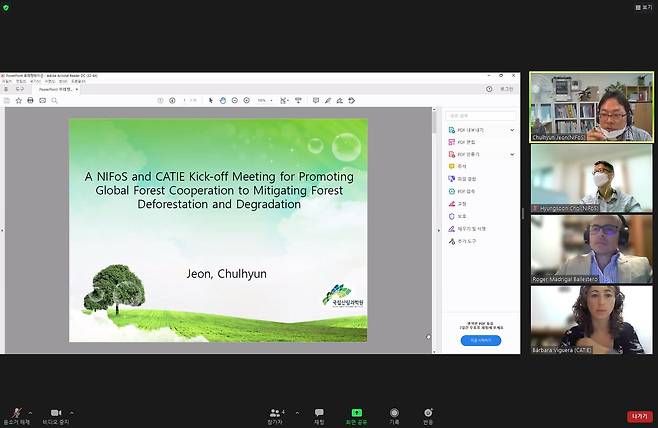Open the Home icon tab in Acrobat

point(6,89)
